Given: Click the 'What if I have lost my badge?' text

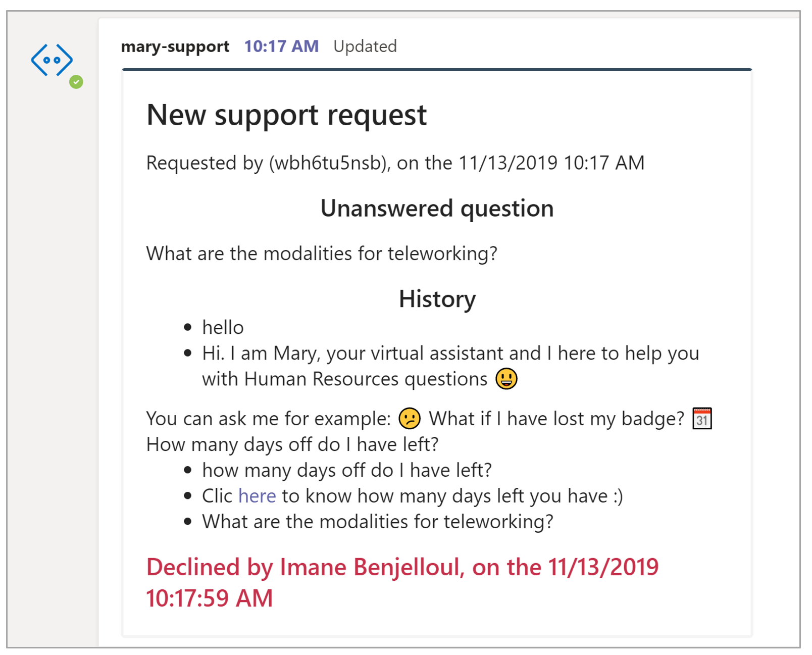Looking at the screenshot, I should point(556,419).
